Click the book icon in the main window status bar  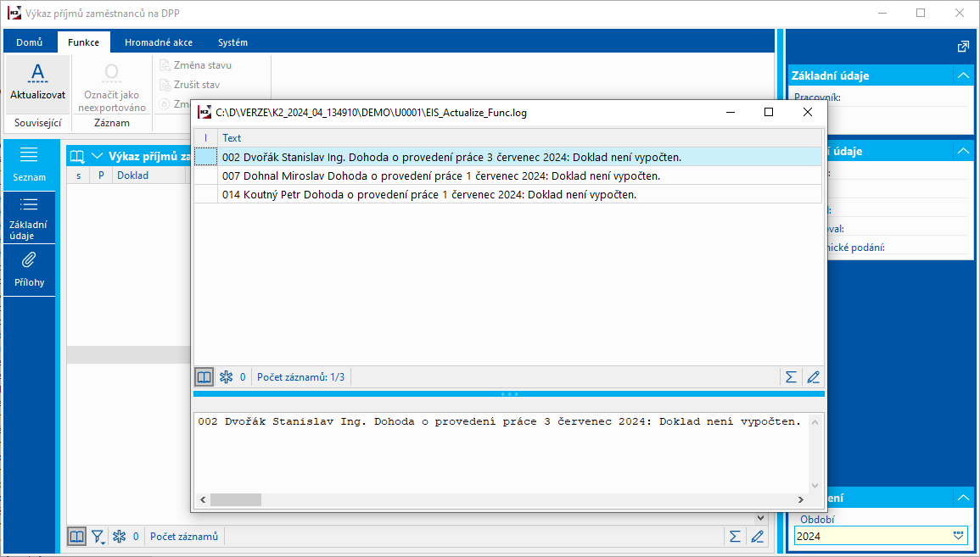tap(77, 536)
